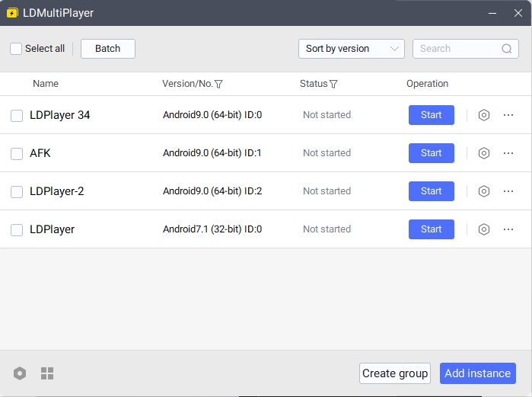Viewport: 532px width, 397px height.
Task: Open settings icon for LDPlayer-2
Action: tap(483, 191)
